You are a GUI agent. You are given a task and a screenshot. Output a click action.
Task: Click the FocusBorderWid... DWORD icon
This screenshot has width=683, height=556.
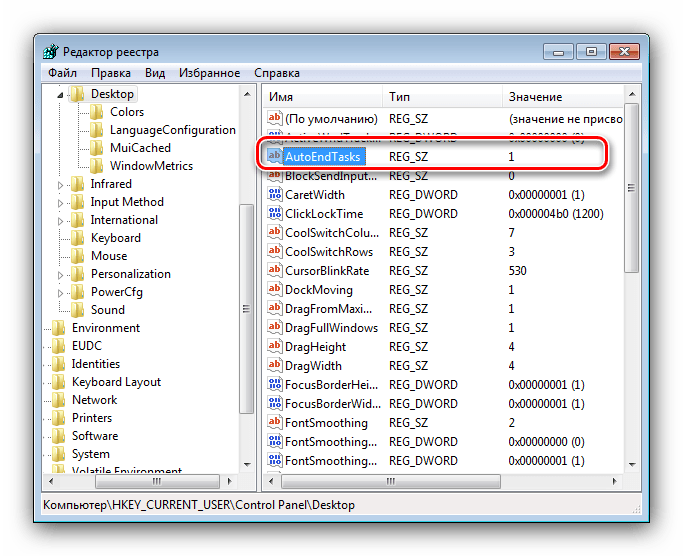click(274, 403)
